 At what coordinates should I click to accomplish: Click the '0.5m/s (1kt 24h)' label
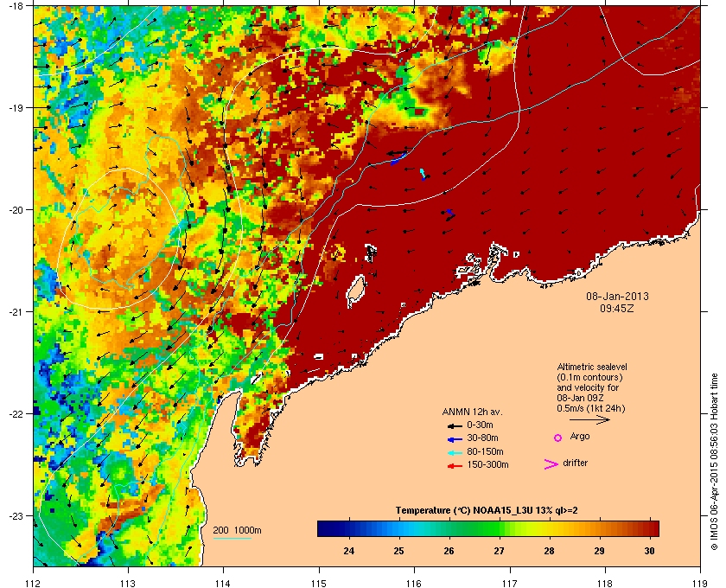coord(591,409)
